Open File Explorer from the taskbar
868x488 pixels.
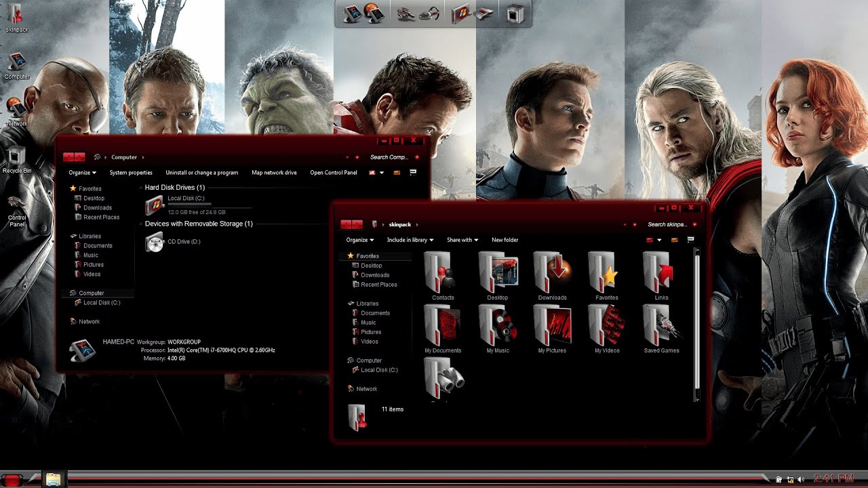54,479
